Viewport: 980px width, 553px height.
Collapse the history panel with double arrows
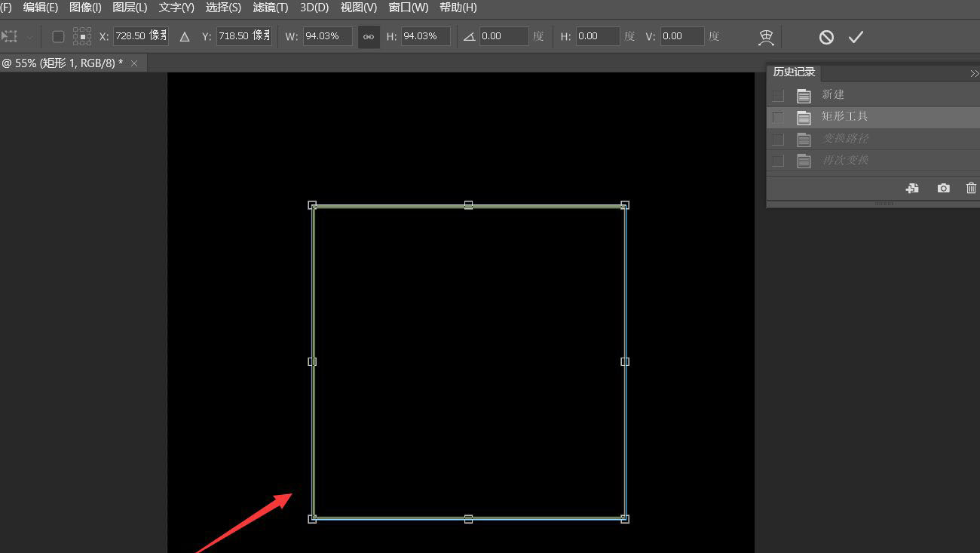point(974,73)
